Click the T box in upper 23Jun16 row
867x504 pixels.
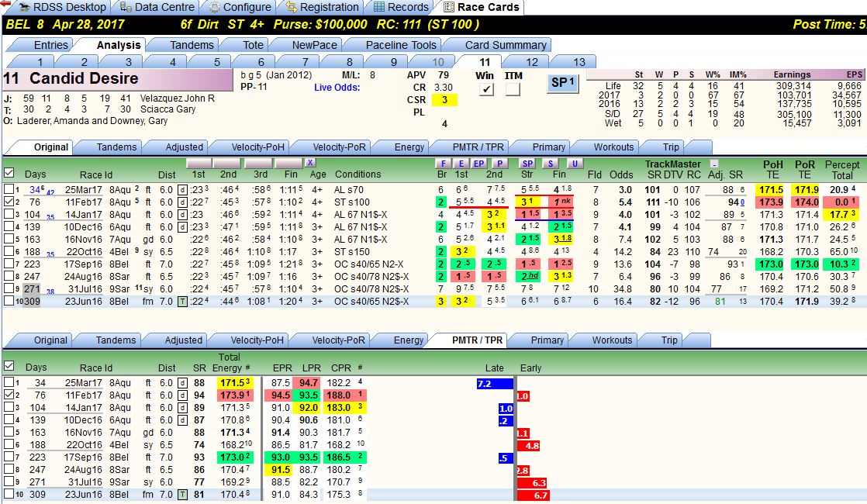[182, 301]
